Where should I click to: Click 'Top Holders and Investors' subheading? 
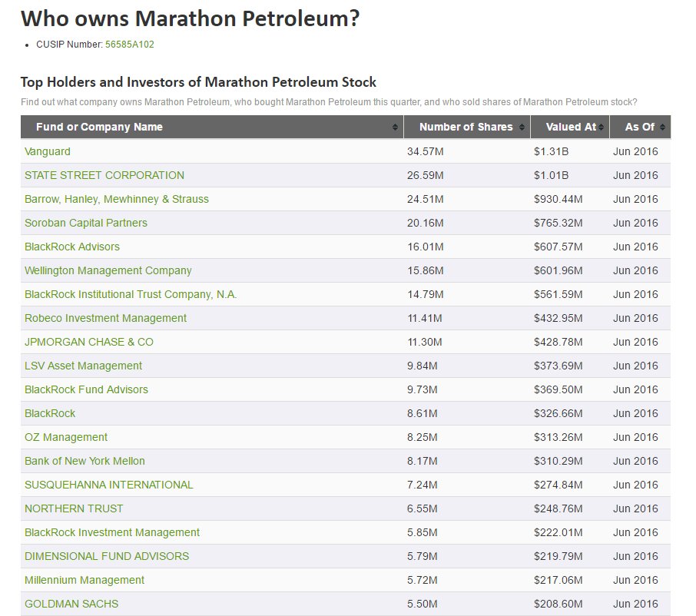pos(198,82)
